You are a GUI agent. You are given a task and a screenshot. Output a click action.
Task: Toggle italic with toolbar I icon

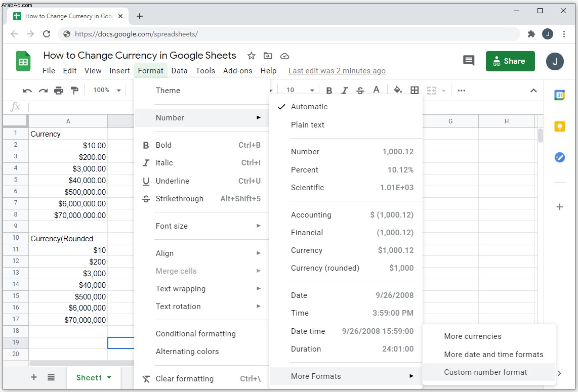coord(345,90)
